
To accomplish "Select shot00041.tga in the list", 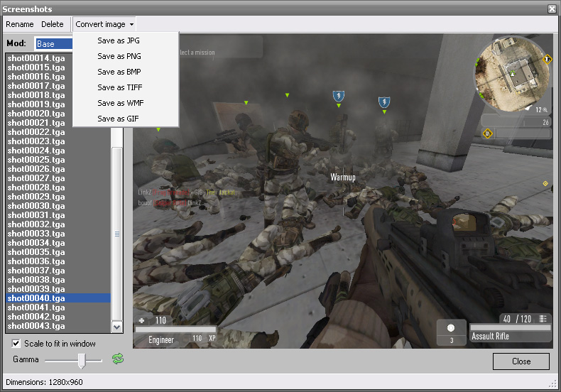I will pos(58,307).
